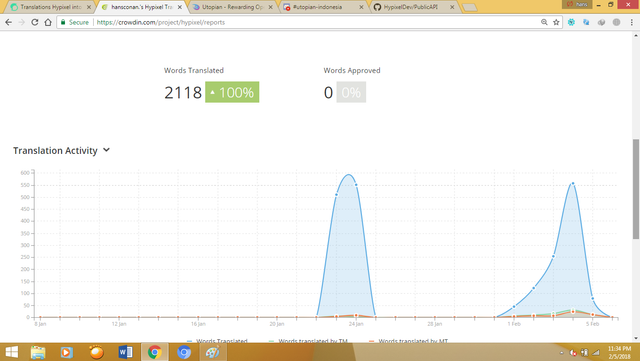The width and height of the screenshot is (640, 361).
Task: Open the orange ball app in taskbar
Action: pos(96,352)
